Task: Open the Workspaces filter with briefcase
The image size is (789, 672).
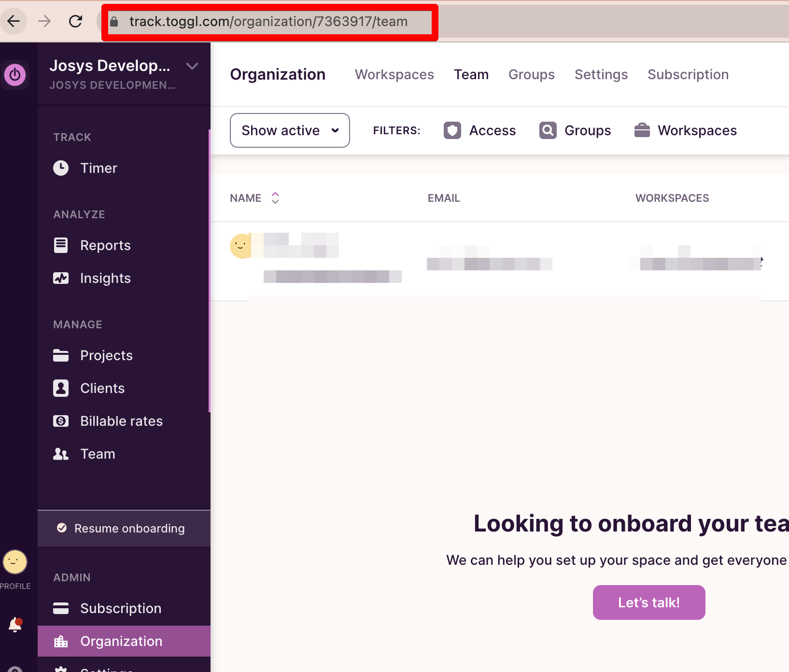Action: coord(685,130)
